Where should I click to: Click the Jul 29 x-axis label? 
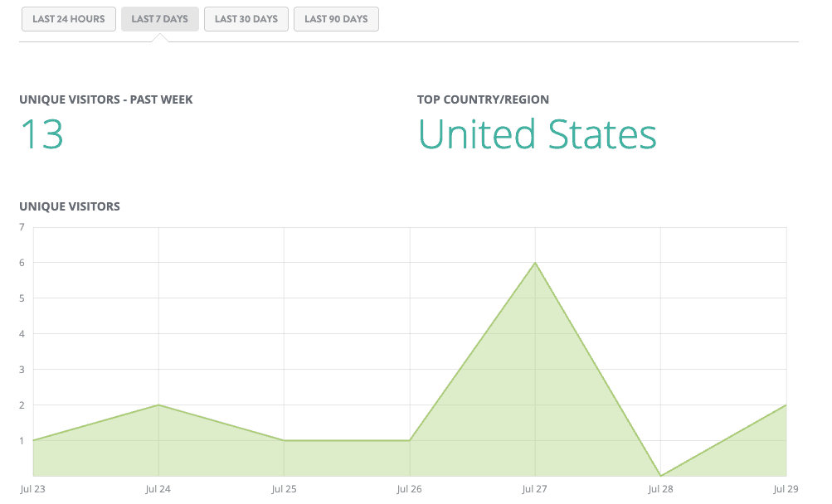[x=785, y=490]
